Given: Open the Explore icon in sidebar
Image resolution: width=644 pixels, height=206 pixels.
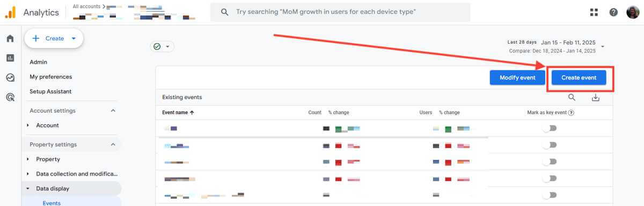Looking at the screenshot, I should [x=10, y=77].
